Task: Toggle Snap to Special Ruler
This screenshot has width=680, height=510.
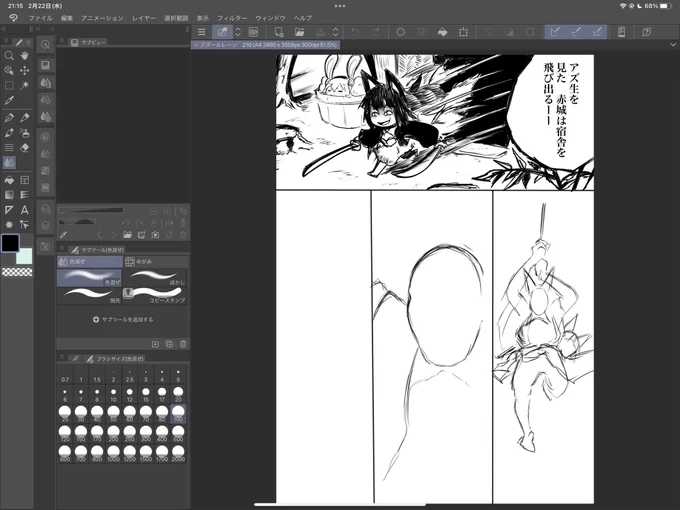Action: coord(576,32)
